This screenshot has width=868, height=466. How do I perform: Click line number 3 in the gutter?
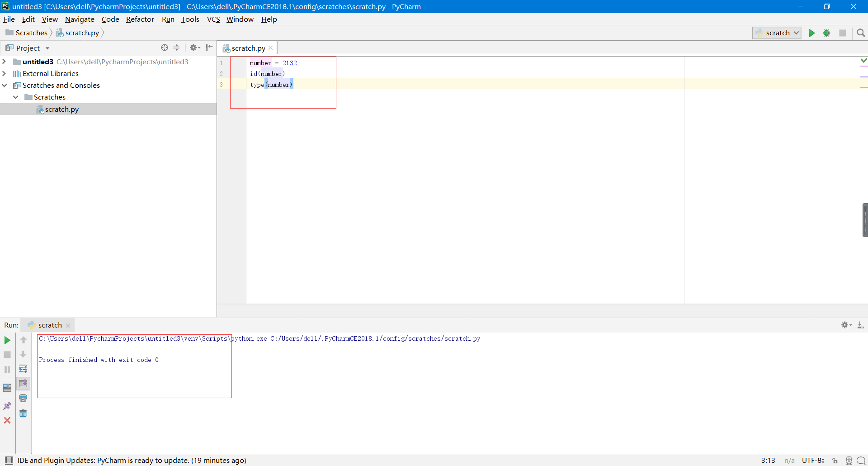click(x=221, y=85)
